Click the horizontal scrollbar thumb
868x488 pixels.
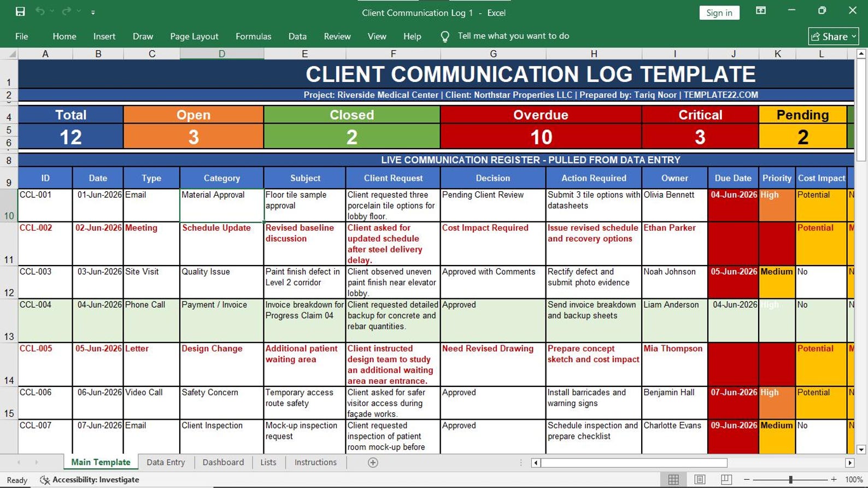tap(634, 463)
